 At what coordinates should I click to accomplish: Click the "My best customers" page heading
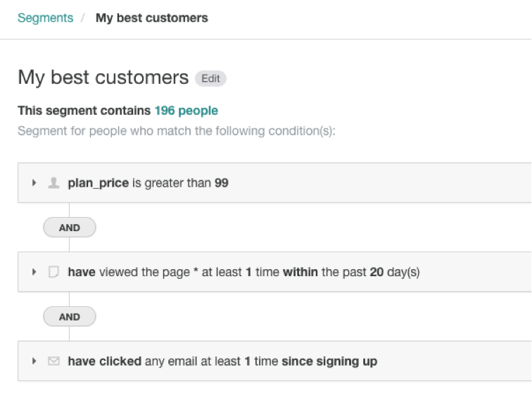click(x=103, y=77)
